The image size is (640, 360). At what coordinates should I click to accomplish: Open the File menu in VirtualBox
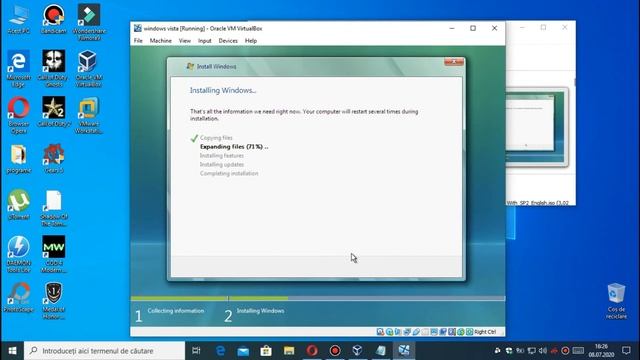tap(138, 41)
